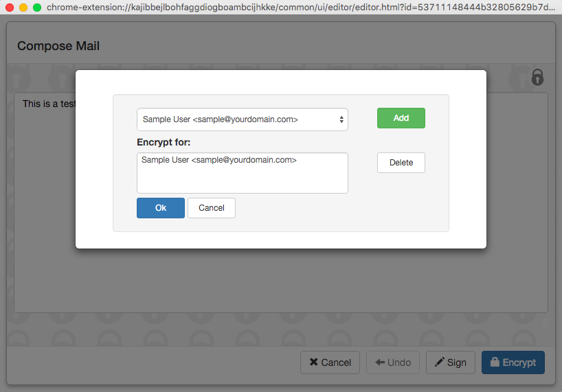Select Sample User in the Encrypt for list
The image size is (562, 392).
tap(218, 160)
